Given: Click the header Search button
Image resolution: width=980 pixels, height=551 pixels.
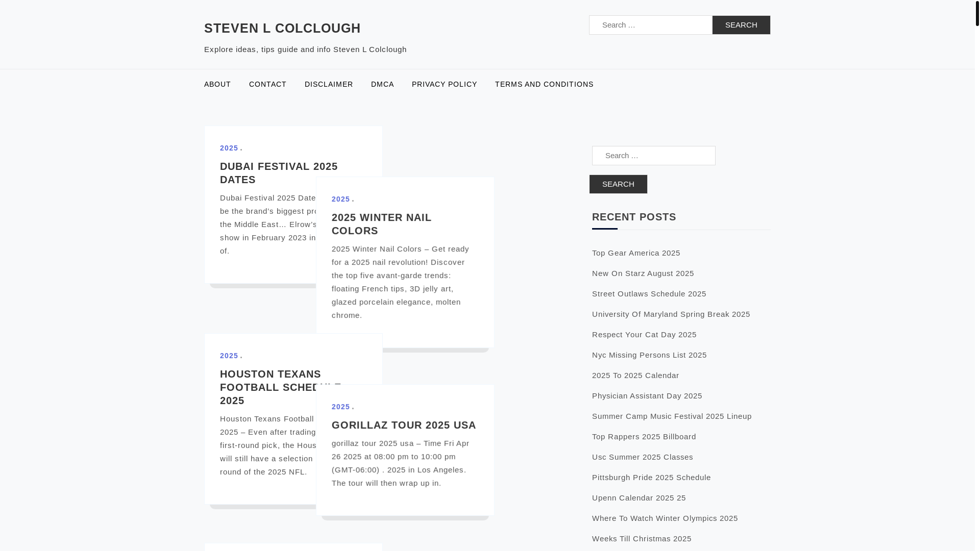Looking at the screenshot, I should (741, 25).
